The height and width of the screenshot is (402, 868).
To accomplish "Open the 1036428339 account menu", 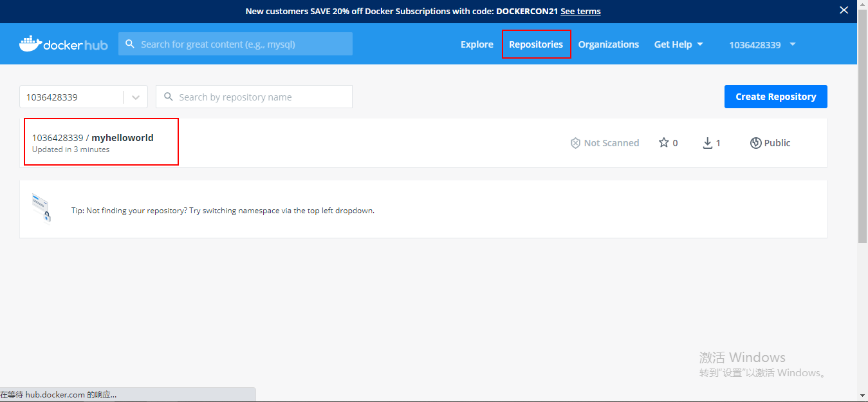I will (x=762, y=44).
